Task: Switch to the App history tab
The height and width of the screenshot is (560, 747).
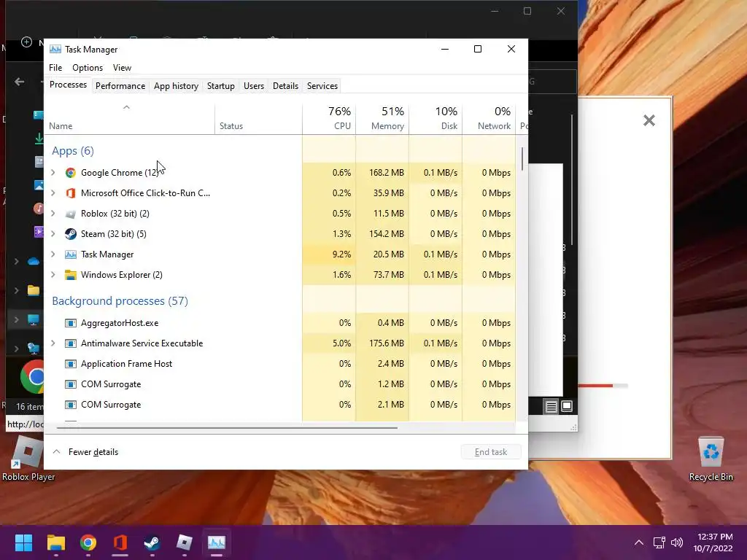Action: pyautogui.click(x=176, y=86)
